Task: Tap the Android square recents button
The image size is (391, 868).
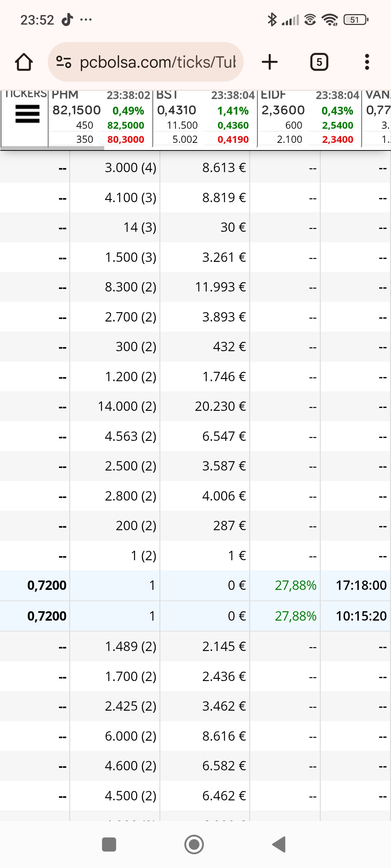Action: coord(109,844)
